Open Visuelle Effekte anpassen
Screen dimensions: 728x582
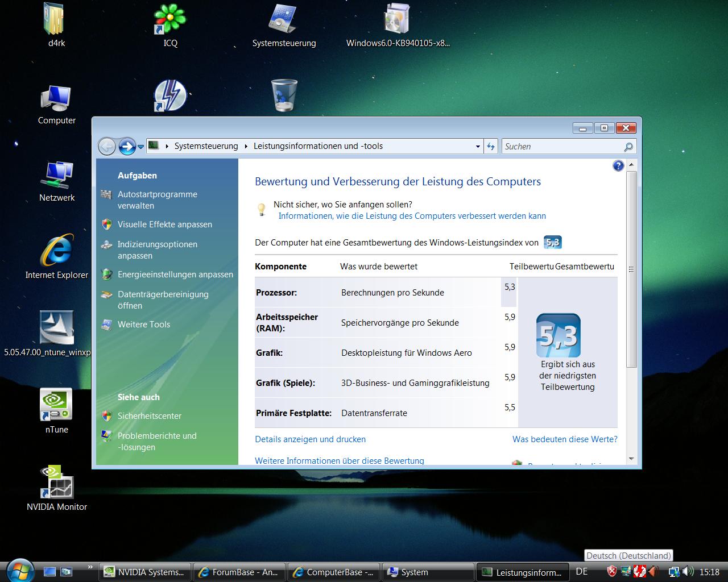(165, 225)
